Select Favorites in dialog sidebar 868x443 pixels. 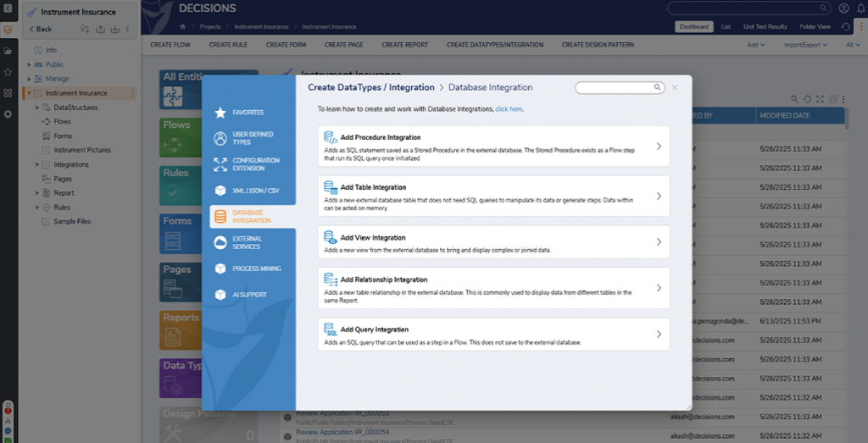[x=248, y=113]
